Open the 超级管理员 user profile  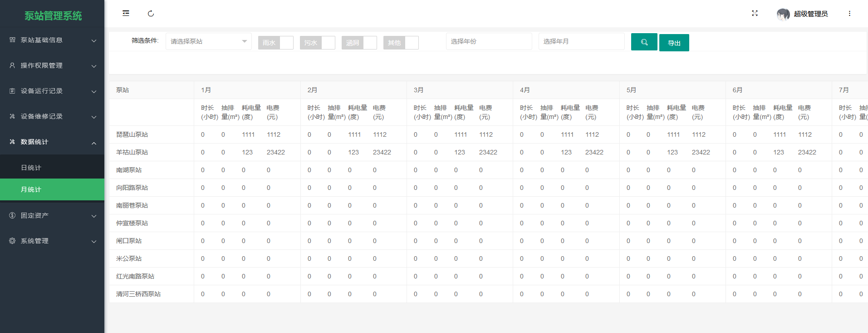[x=802, y=14]
